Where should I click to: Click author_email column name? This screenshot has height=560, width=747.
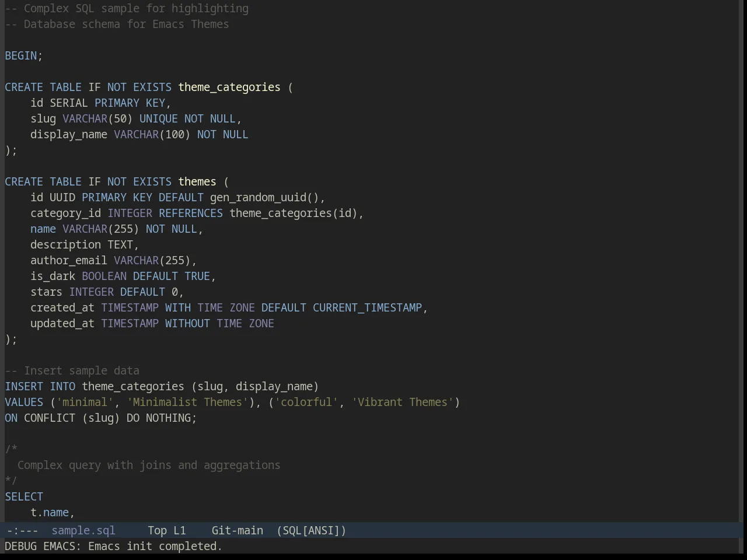tap(69, 261)
